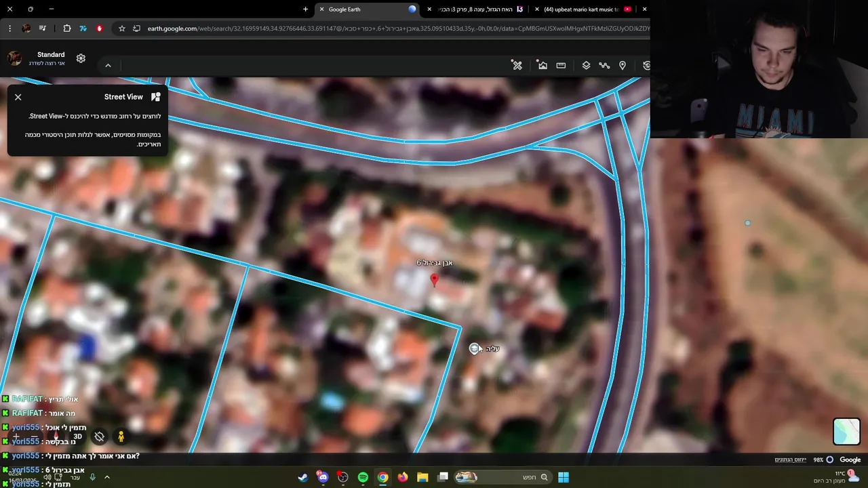Click the teal 7TV extension icon
The width and height of the screenshot is (868, 488).
coord(83,28)
